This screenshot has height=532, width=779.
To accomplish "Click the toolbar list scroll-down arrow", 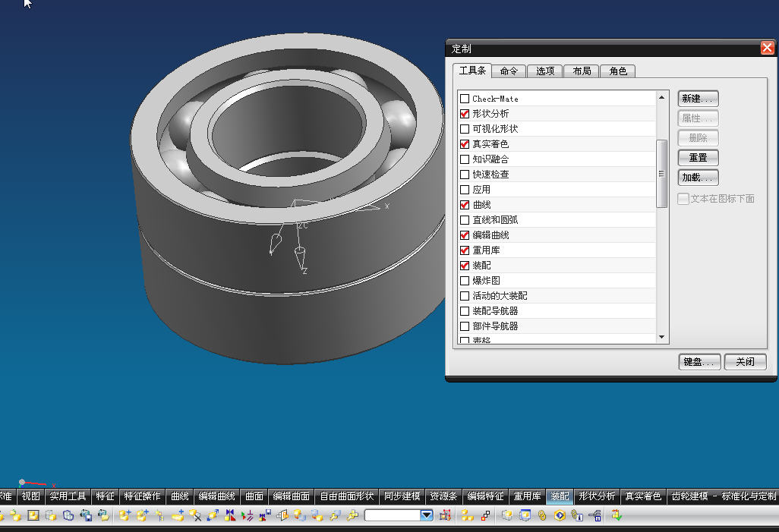I will 661,337.
